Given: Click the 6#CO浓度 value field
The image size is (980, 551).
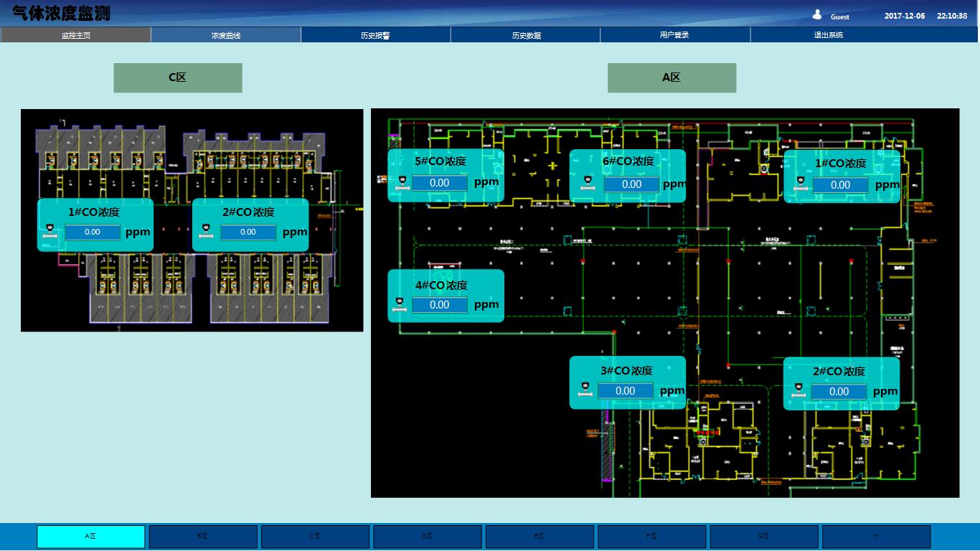Looking at the screenshot, I should click(631, 184).
